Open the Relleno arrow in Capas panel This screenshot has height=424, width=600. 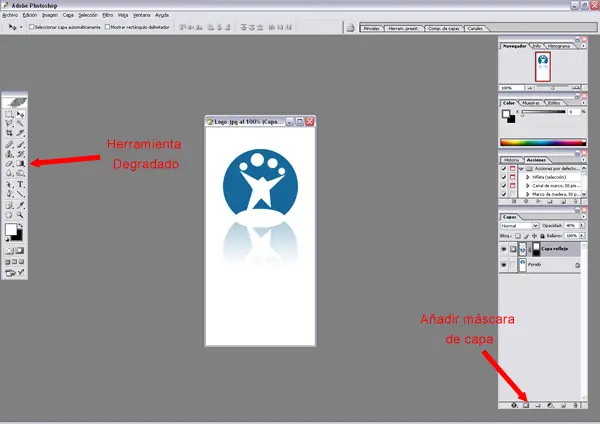[582, 236]
